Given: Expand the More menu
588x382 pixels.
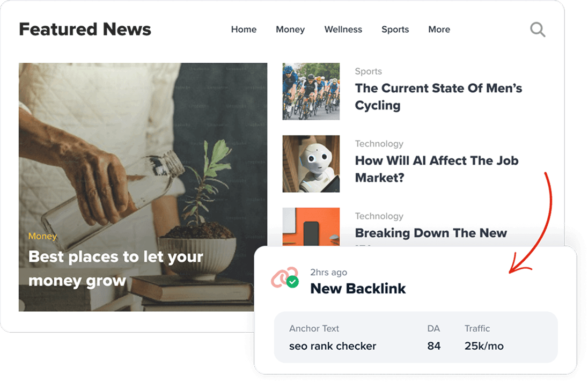Looking at the screenshot, I should click(439, 30).
